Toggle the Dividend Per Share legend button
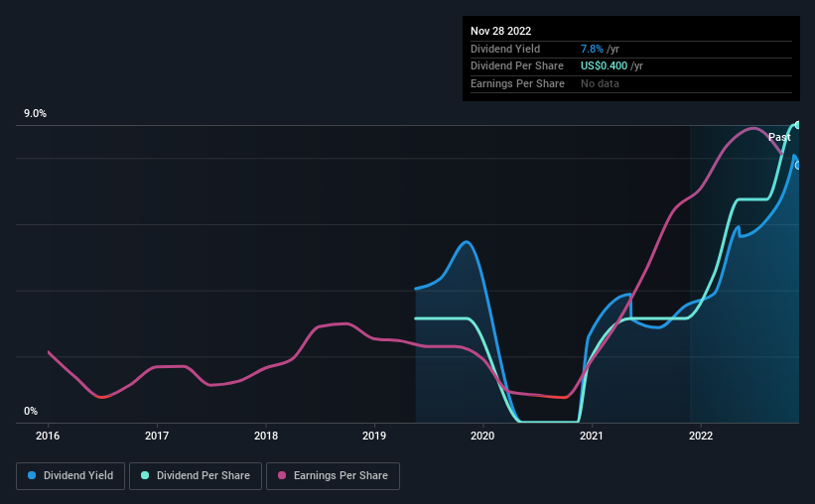The width and height of the screenshot is (815, 504). click(x=196, y=476)
